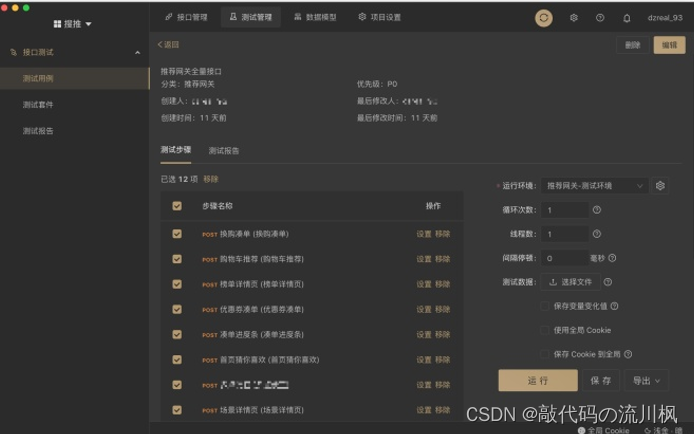Viewport: 694px width, 434px height.
Task: Open the 导出 dropdown button
Action: [646, 380]
